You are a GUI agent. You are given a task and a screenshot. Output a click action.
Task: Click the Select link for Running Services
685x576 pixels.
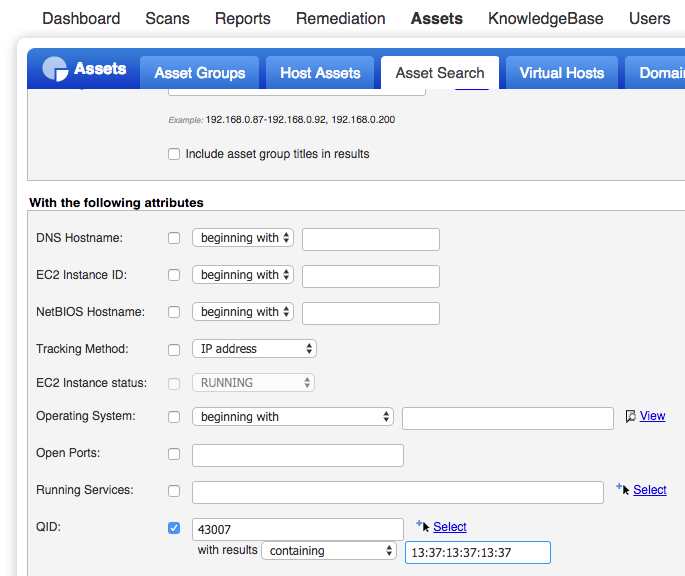point(650,489)
